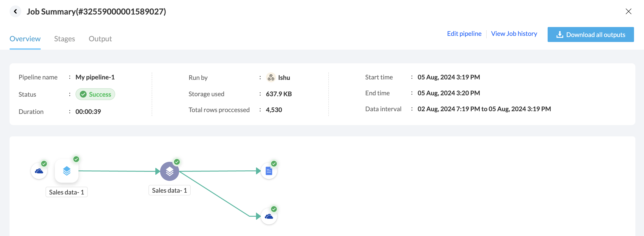Click the Success status badge
Screen dimensions: 644x236
click(x=95, y=94)
